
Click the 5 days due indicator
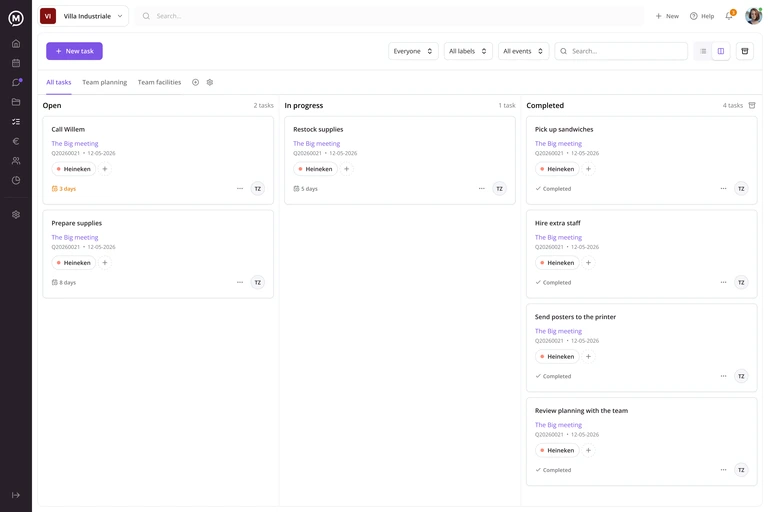click(x=306, y=189)
